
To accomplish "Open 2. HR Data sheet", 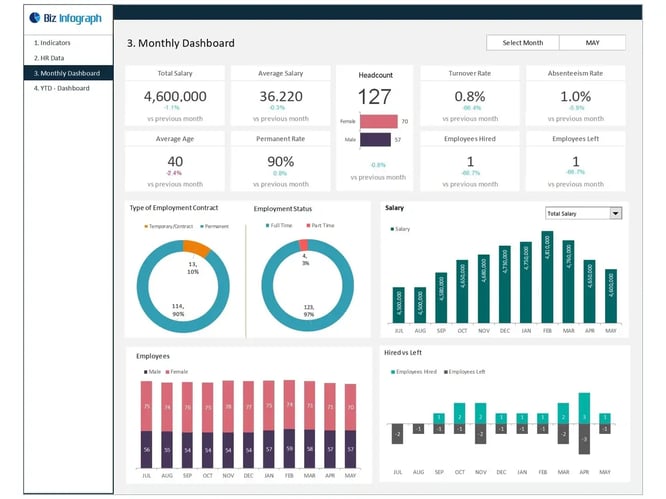I will [49, 58].
